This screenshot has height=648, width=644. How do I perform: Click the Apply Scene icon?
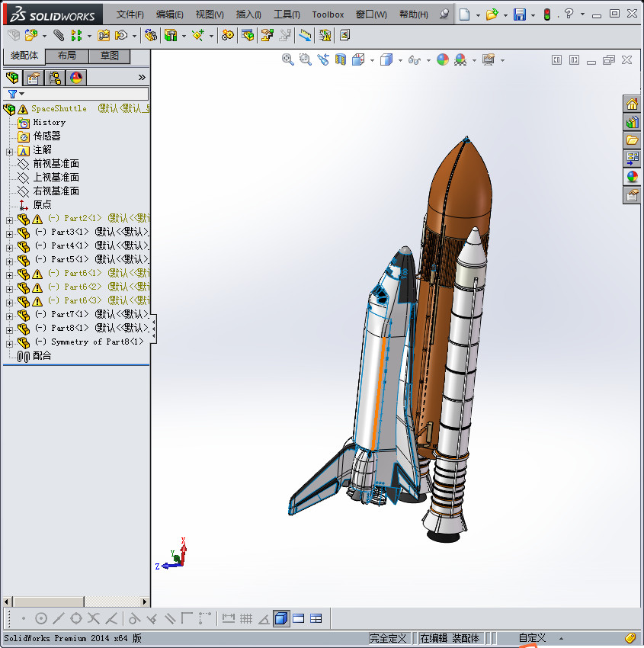point(460,60)
